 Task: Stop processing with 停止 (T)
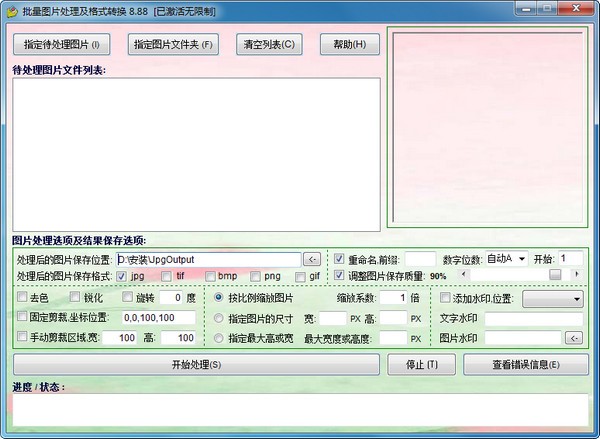tap(421, 364)
